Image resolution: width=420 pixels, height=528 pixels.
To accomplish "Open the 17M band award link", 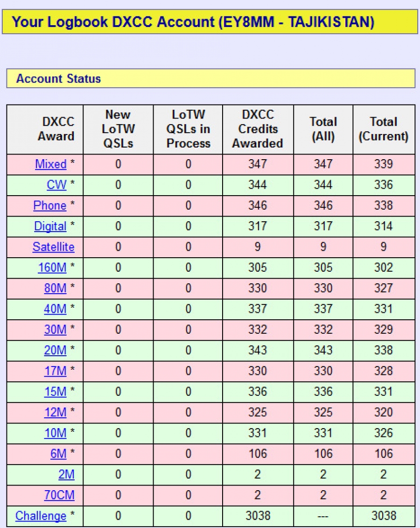I will [56, 371].
